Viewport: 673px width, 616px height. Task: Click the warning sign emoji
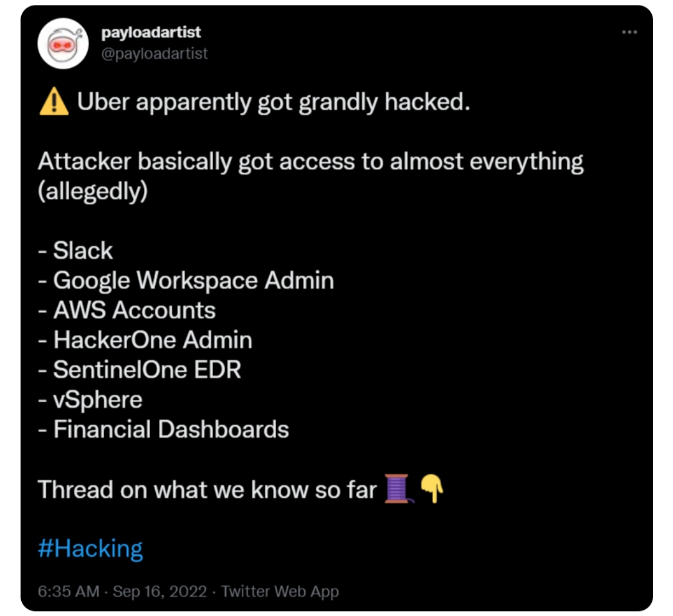tap(54, 102)
